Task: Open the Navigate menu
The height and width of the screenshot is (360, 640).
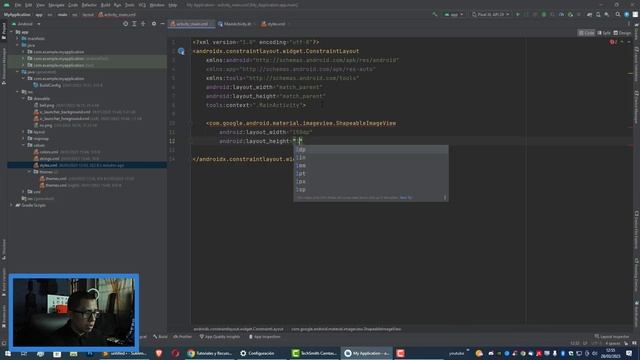Action: [x=56, y=5]
